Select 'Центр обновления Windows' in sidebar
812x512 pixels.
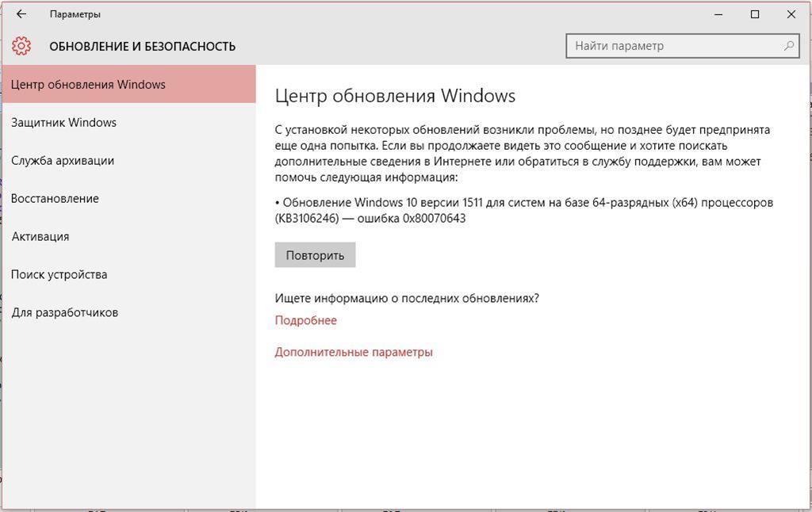click(129, 84)
